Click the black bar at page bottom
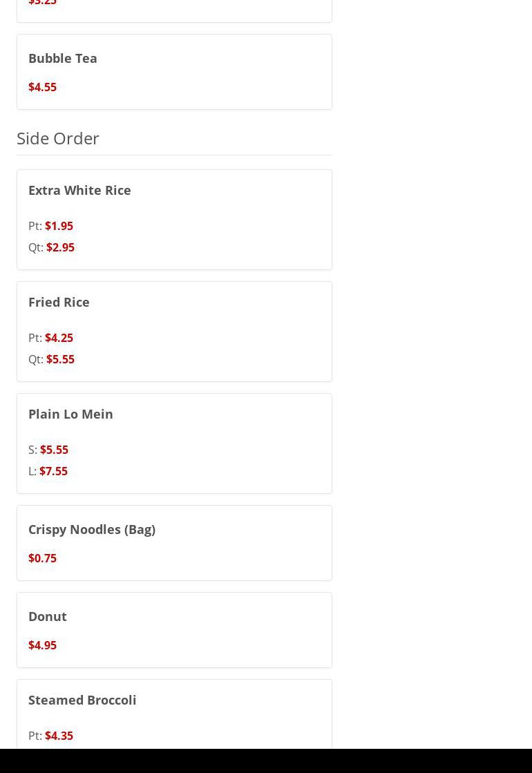The height and width of the screenshot is (773, 532). (266, 761)
